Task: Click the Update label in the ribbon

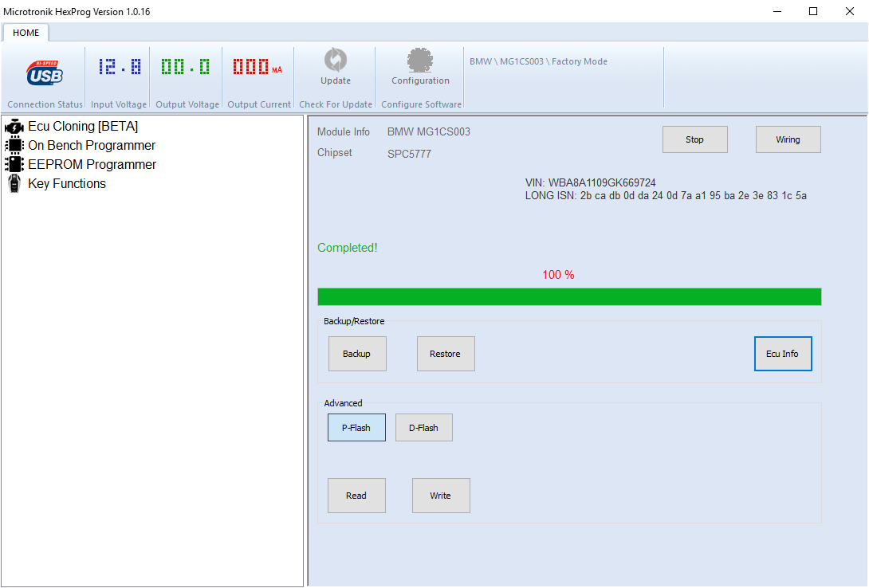Action: coord(336,80)
